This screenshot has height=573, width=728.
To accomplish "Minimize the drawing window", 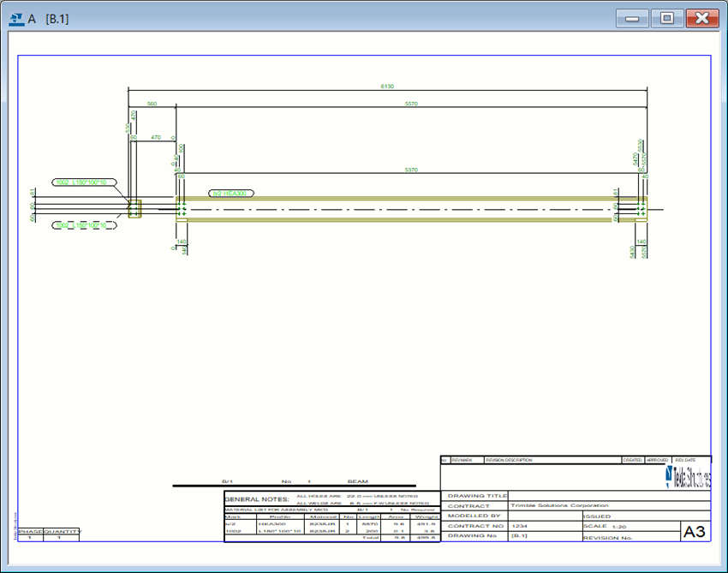I will (635, 18).
